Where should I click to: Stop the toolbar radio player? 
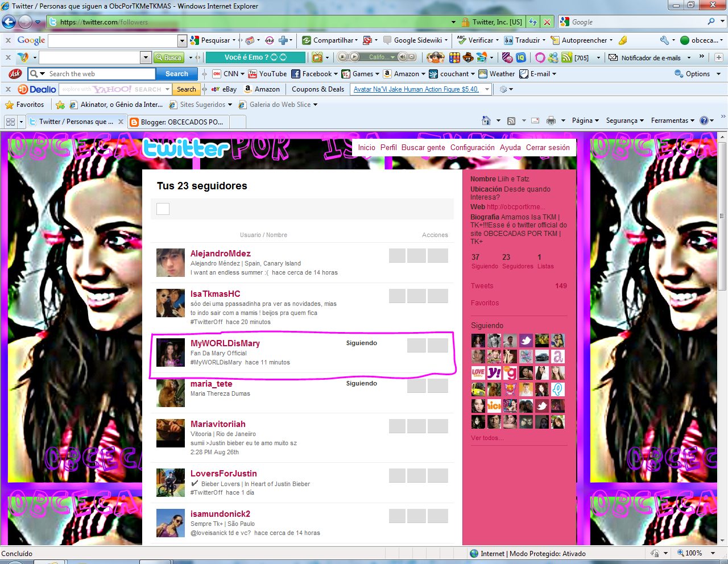[342, 57]
